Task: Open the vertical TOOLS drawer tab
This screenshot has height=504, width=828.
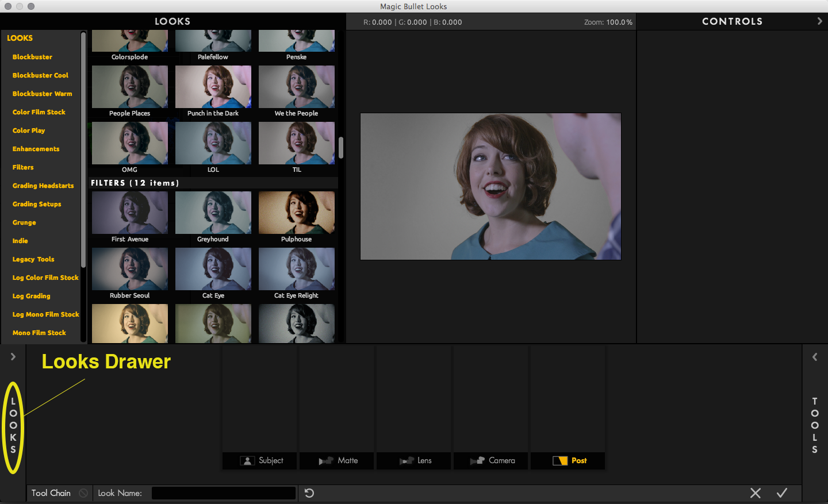Action: click(x=815, y=425)
